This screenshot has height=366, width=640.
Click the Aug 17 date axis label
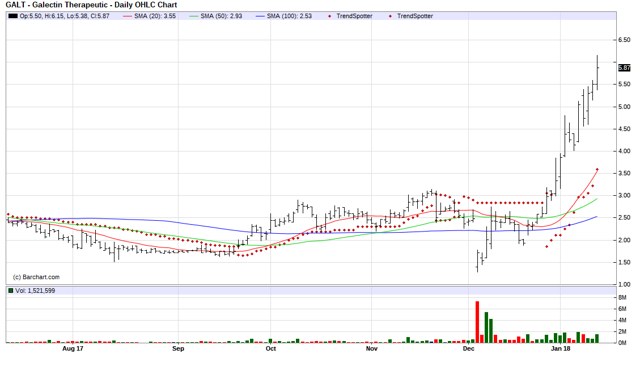pyautogui.click(x=73, y=348)
